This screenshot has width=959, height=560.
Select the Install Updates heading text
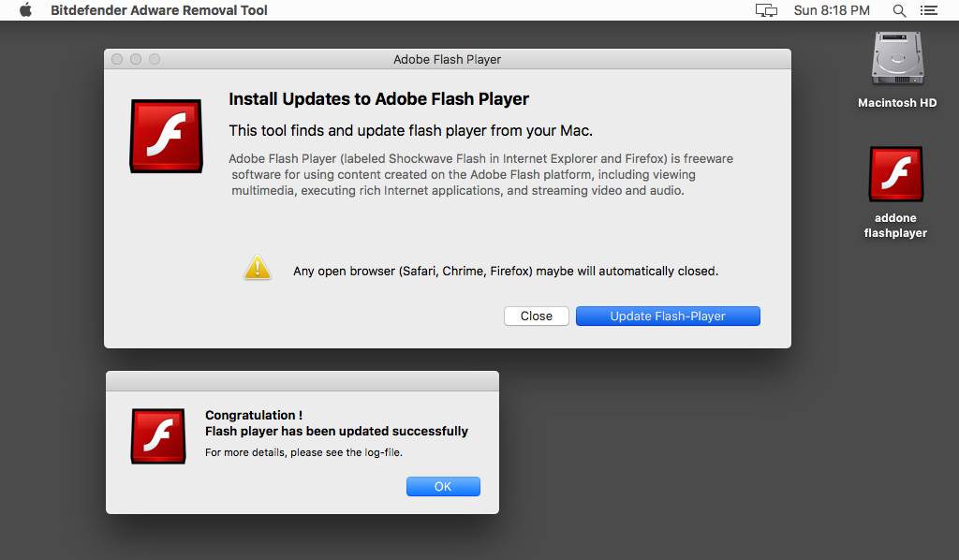point(378,98)
